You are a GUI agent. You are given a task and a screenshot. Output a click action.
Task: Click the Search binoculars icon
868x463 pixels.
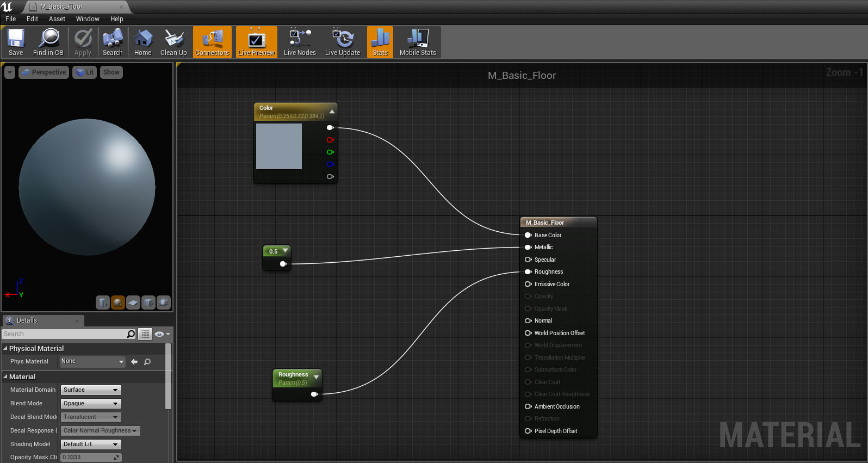pos(113,42)
